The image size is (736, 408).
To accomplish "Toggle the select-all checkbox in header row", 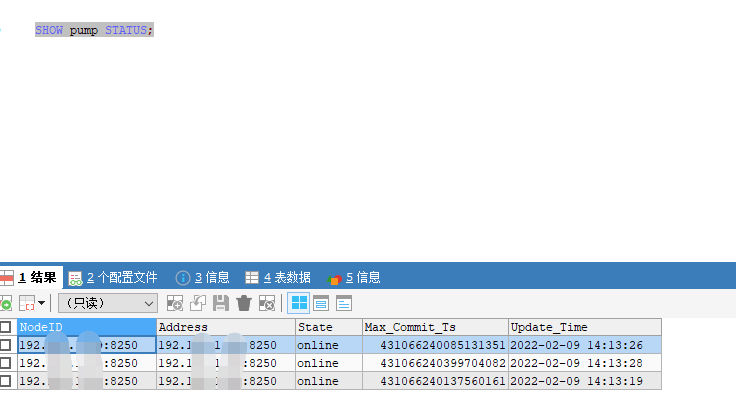I will tap(6, 327).
